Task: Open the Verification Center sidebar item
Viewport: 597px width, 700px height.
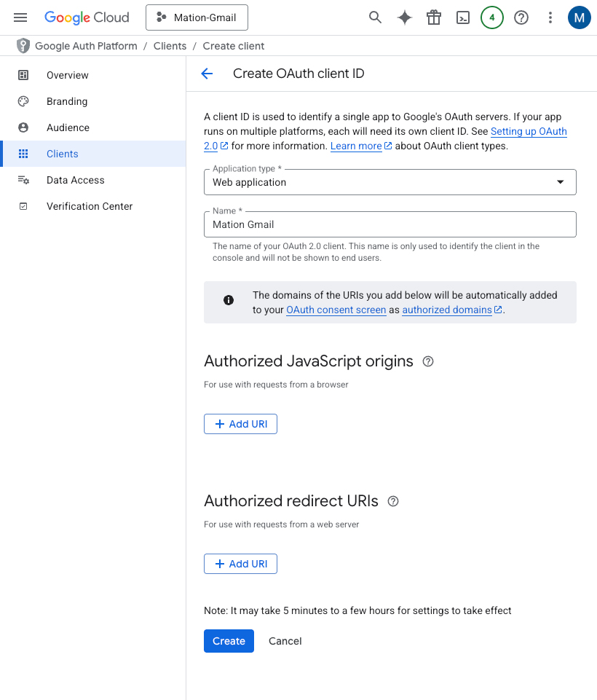Action: point(92,206)
